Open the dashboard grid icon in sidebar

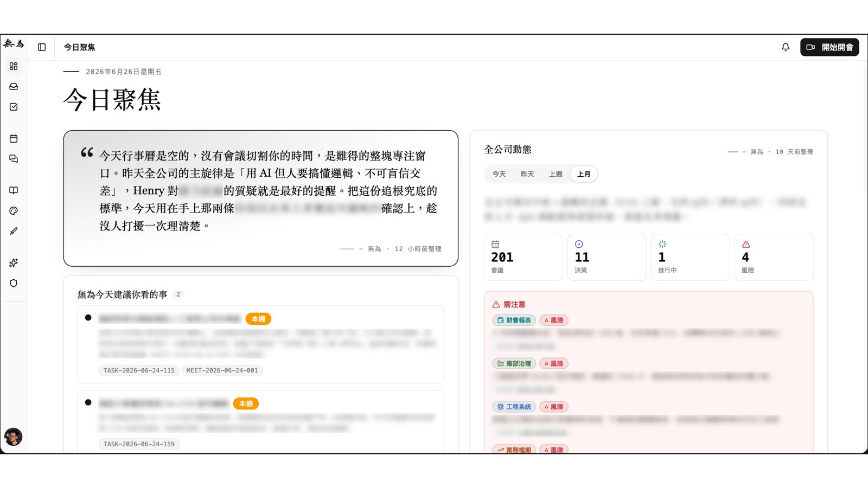pos(14,66)
